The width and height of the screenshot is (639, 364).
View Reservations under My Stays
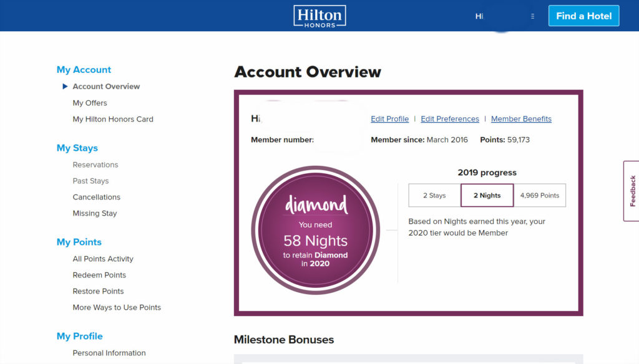click(95, 165)
